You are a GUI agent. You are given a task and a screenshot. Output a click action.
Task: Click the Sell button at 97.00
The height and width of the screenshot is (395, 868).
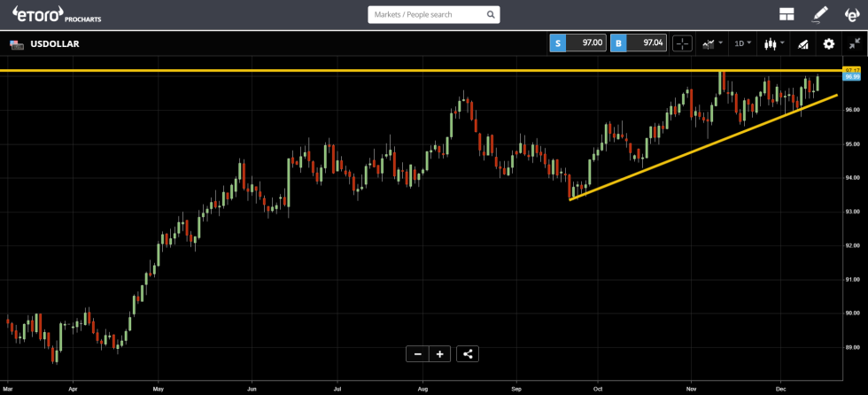(577, 43)
